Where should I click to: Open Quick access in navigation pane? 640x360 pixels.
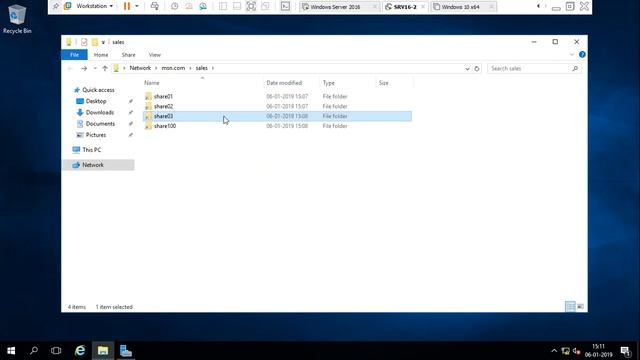pyautogui.click(x=98, y=90)
